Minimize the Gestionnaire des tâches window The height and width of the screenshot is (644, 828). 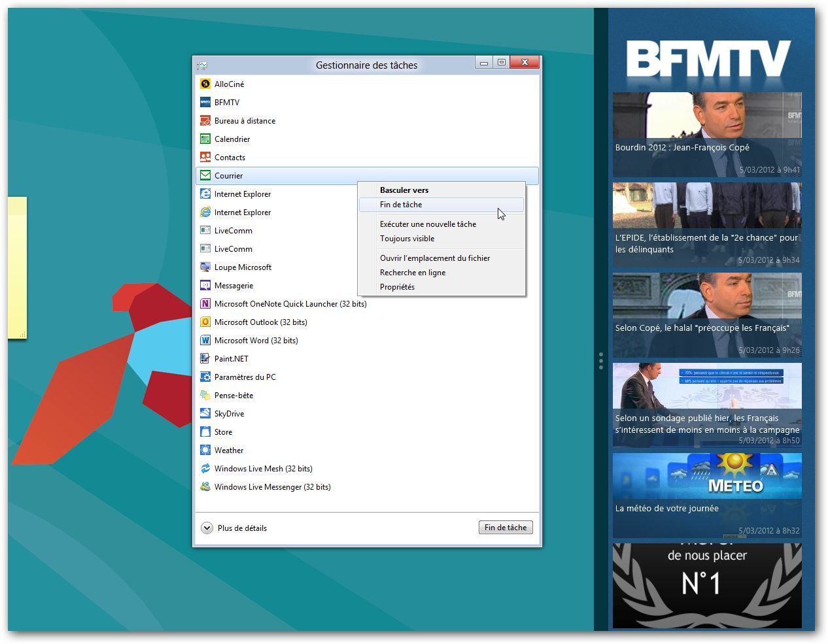tap(484, 63)
